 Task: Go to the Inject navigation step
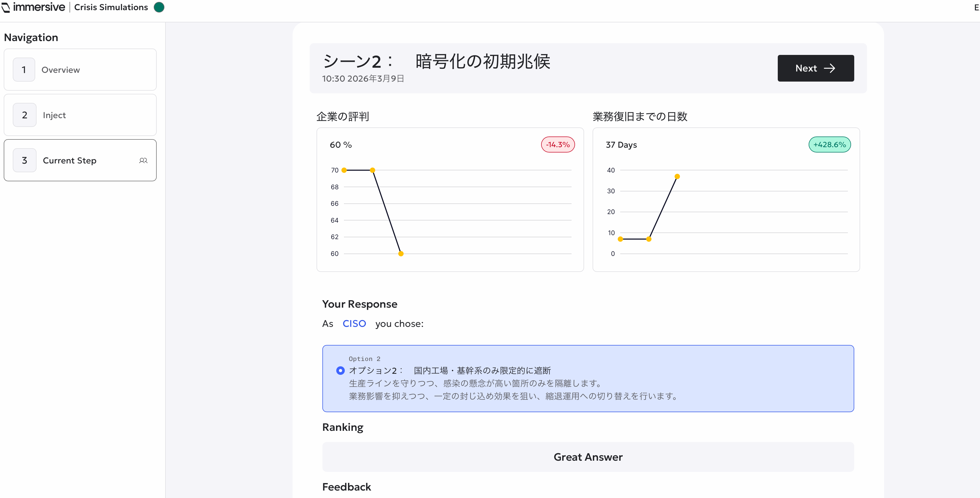tap(54, 115)
